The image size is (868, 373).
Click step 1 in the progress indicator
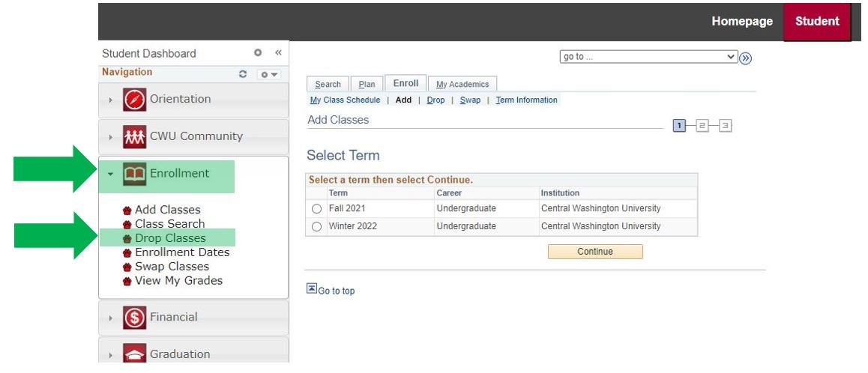click(679, 126)
